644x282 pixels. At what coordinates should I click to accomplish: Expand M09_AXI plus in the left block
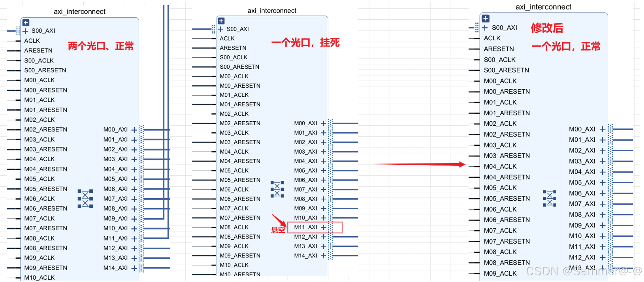pos(134,218)
